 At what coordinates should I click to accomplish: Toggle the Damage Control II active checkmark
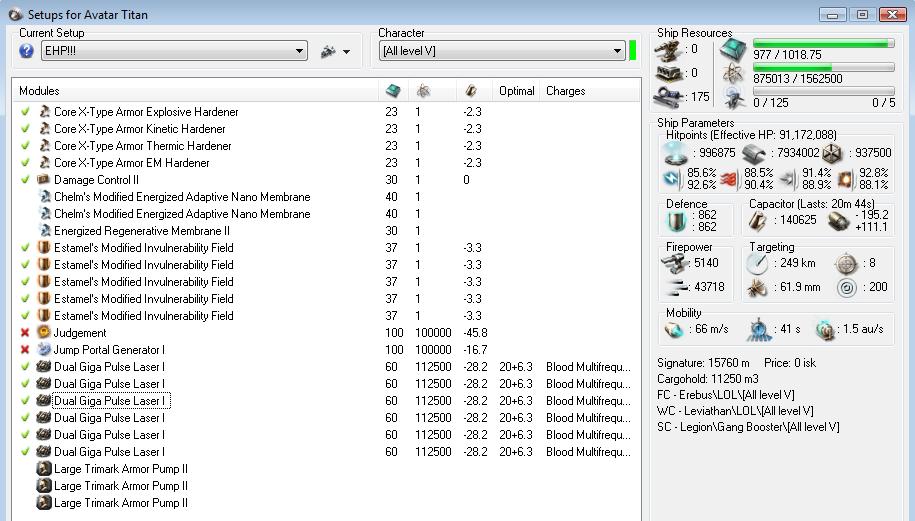pyautogui.click(x=25, y=179)
